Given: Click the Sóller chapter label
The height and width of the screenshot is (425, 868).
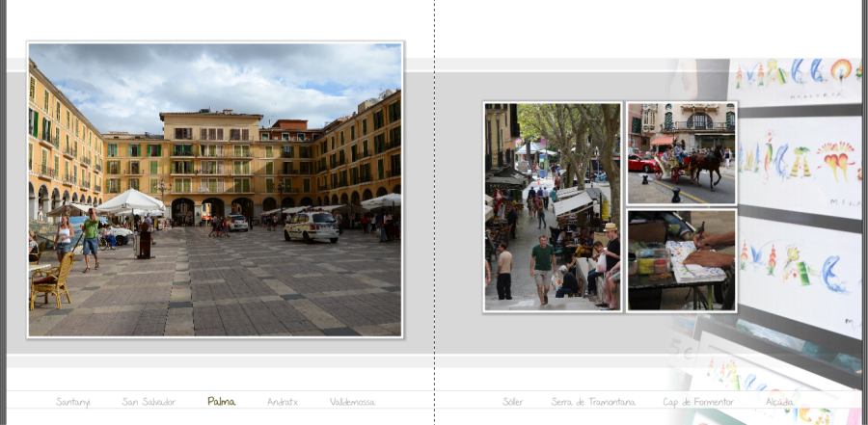Looking at the screenshot, I should click(513, 402).
